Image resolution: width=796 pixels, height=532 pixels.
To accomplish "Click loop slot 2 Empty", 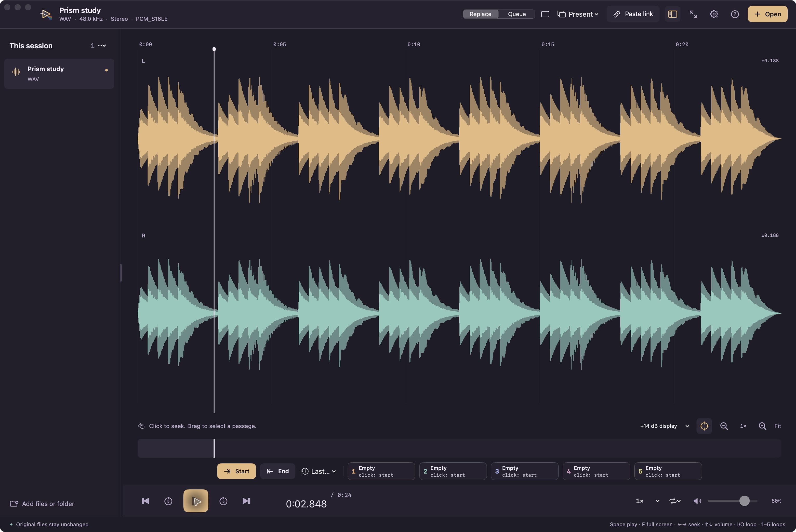I will [x=453, y=471].
